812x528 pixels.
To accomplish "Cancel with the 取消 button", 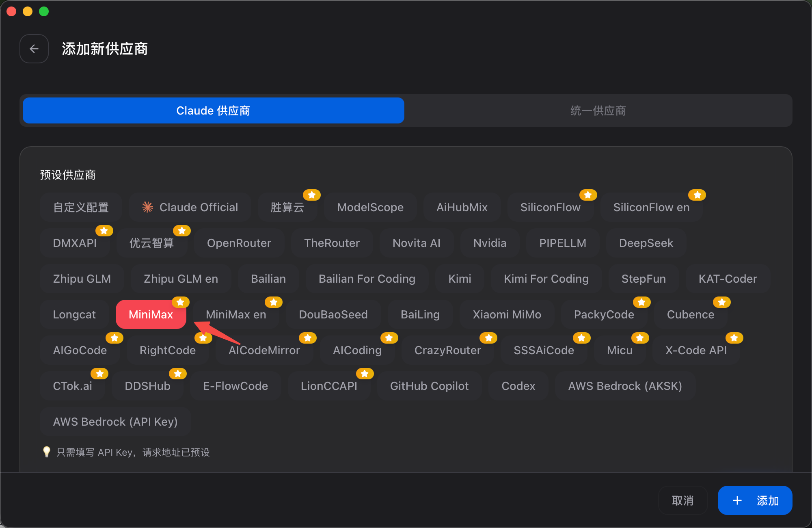I will tap(683, 500).
